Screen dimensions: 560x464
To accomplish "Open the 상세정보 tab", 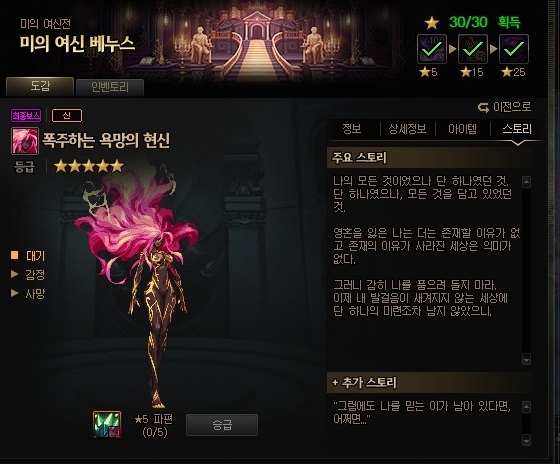I will [x=408, y=129].
